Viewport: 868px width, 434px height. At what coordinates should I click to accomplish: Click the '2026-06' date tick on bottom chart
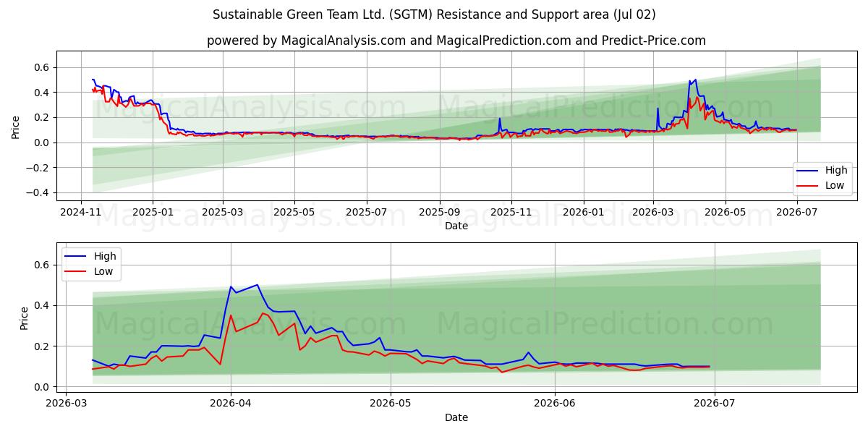click(x=555, y=404)
